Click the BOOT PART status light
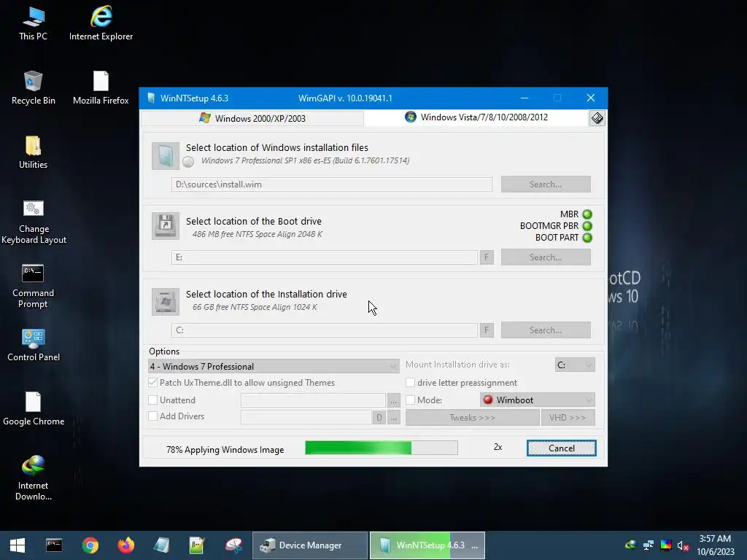The image size is (747, 560). [587, 238]
